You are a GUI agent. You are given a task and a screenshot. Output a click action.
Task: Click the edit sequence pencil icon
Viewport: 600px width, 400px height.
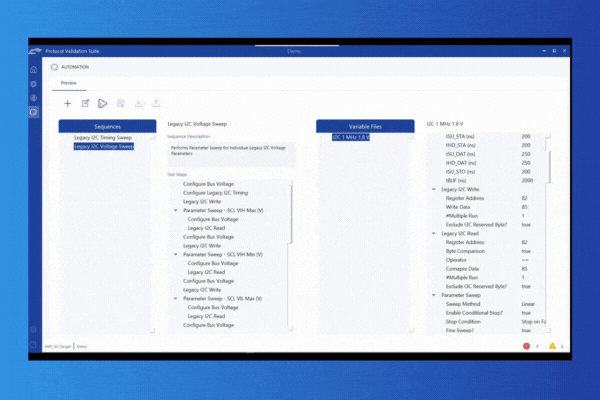pos(85,102)
